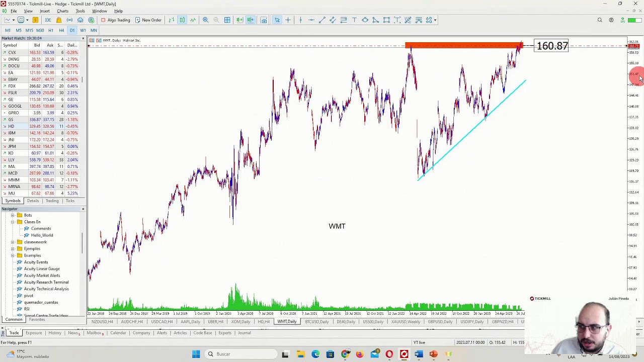This screenshot has height=362, width=644.
Task: Open the objects shapes dropdown arrow
Action: click(435, 20)
